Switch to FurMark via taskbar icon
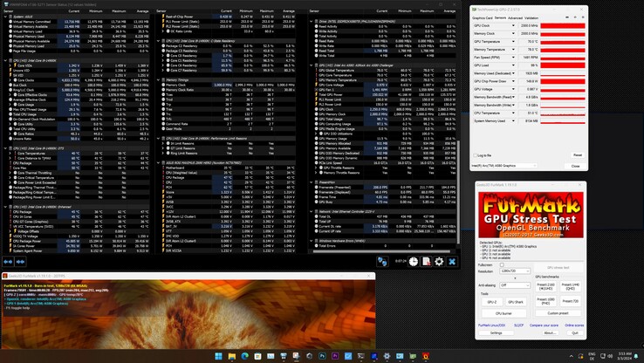Screen dimensions: 644x363 pyautogui.click(x=426, y=356)
